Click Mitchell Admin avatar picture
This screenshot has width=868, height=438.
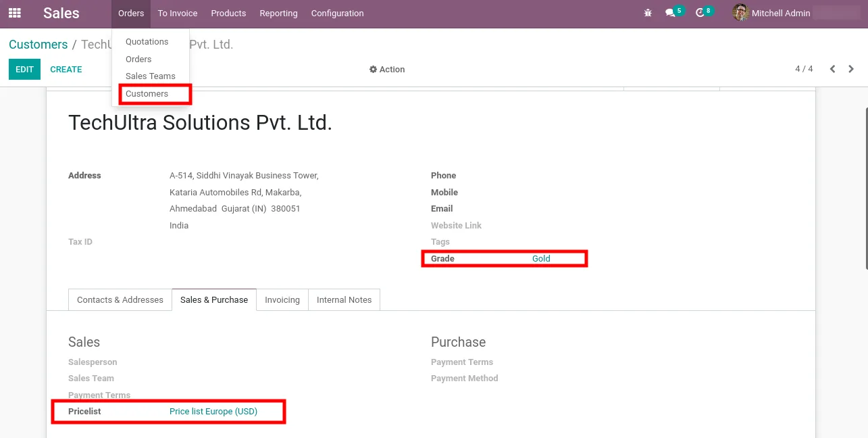740,13
